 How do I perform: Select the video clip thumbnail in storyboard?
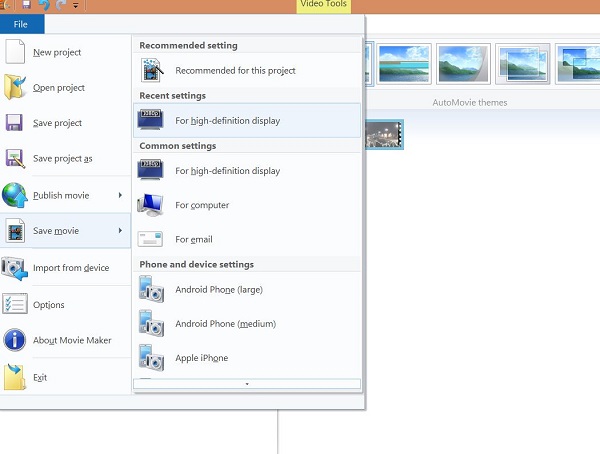point(384,134)
